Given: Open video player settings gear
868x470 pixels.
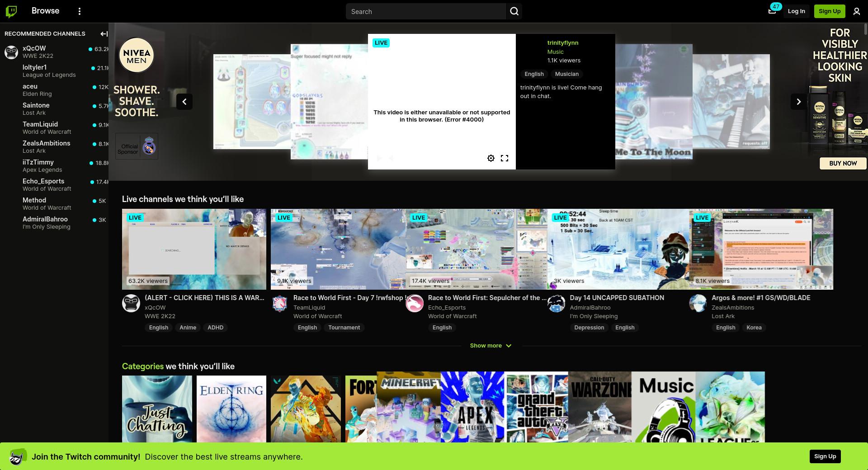Looking at the screenshot, I should point(491,158).
